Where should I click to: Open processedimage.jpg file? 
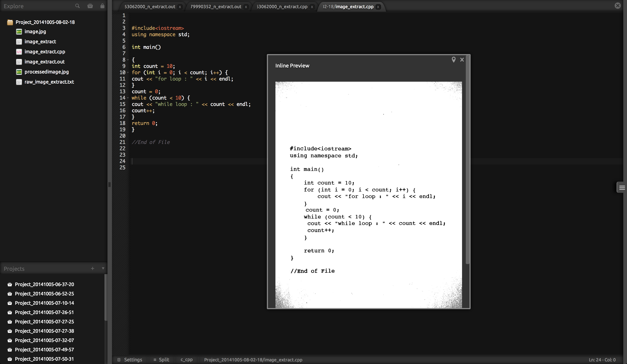(x=46, y=72)
